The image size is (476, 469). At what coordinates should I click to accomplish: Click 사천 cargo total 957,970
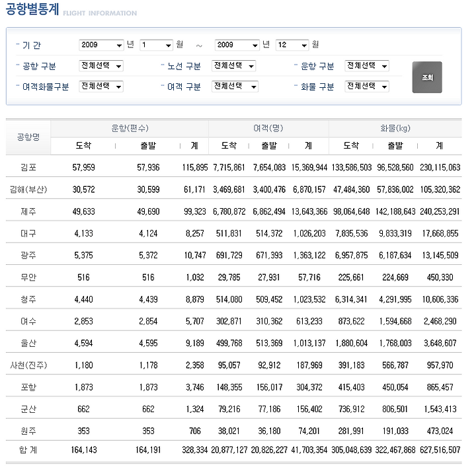(x=440, y=365)
